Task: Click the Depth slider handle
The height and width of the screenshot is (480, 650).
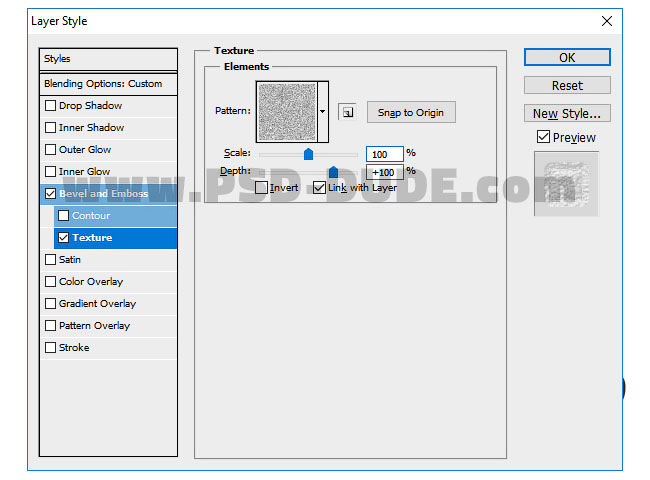Action: point(333,172)
